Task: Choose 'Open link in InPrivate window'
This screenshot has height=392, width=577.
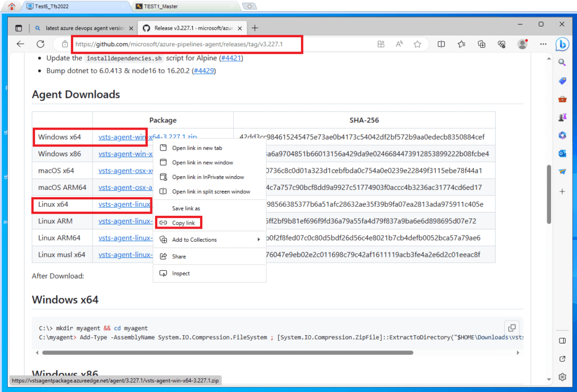Action: [x=210, y=177]
